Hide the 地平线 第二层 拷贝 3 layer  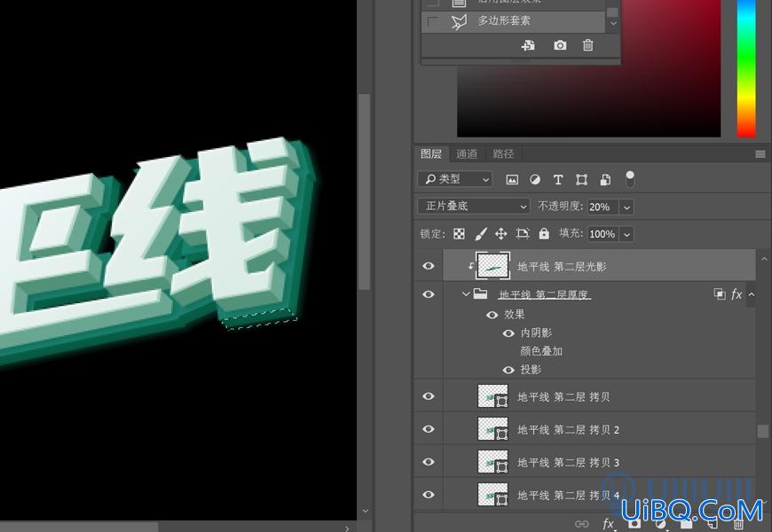429,462
